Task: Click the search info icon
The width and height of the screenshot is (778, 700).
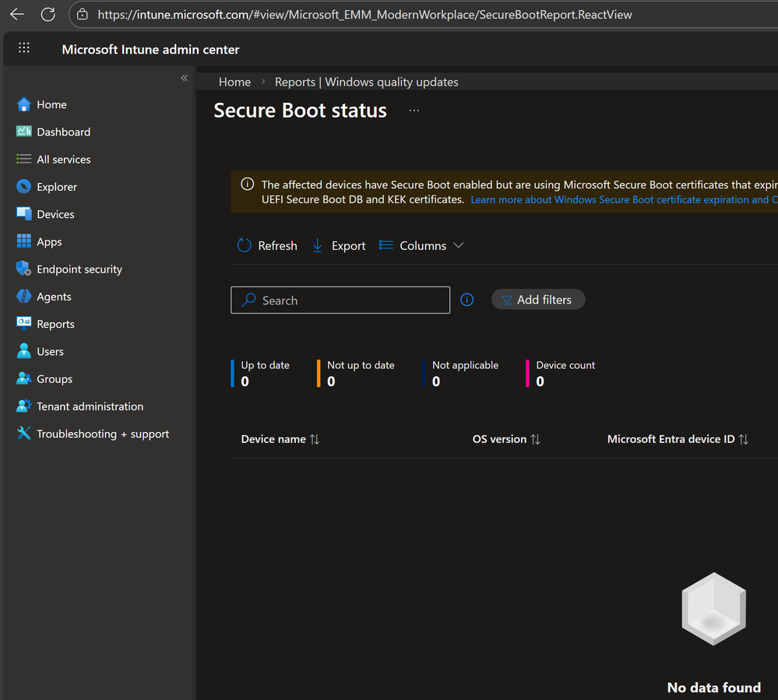Action: pos(467,300)
